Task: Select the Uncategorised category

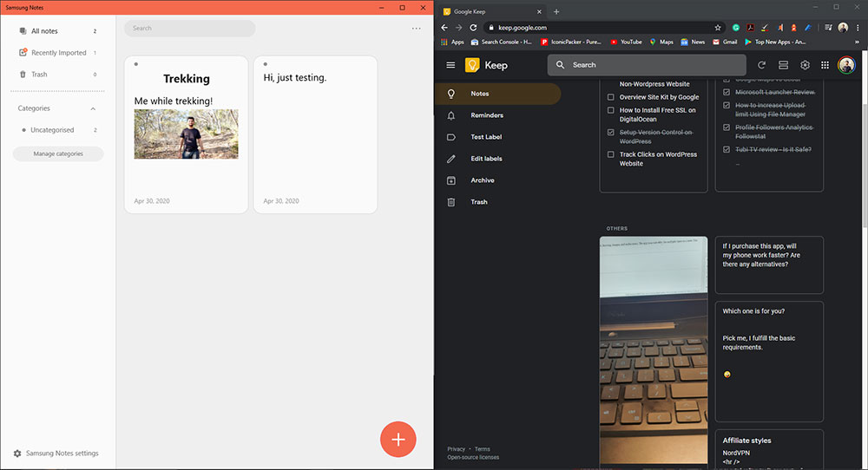Action: tap(57, 130)
